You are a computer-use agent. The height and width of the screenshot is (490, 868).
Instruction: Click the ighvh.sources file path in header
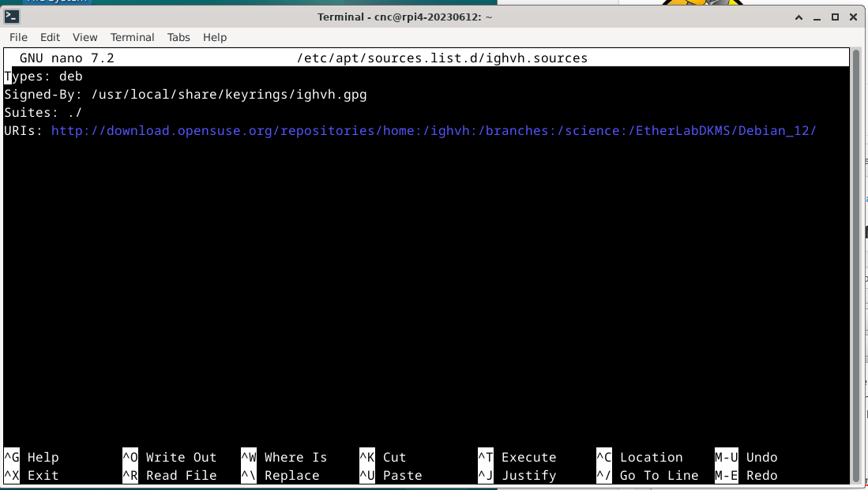[442, 58]
